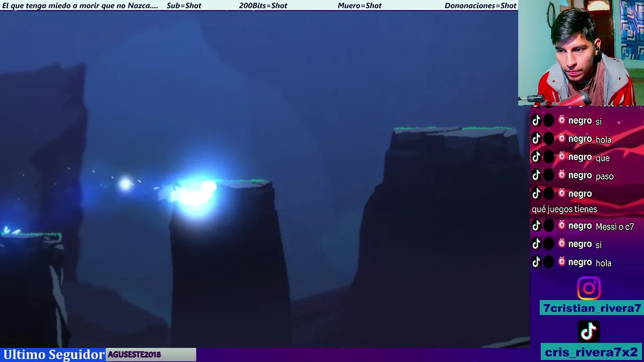Screen dimensions: 644x362
Task: Click the red clock badge next to 'paso' message
Action: tap(561, 174)
